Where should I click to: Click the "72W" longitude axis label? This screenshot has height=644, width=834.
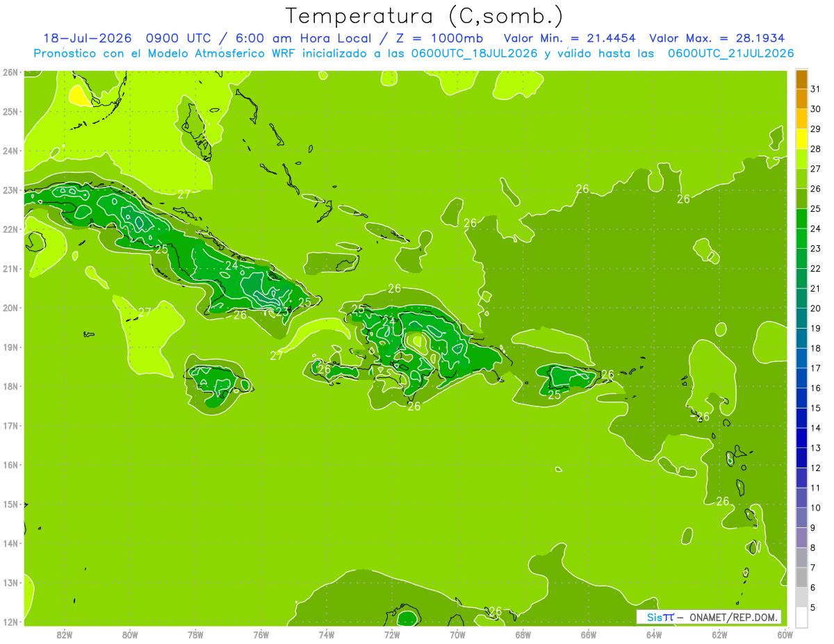392,634
